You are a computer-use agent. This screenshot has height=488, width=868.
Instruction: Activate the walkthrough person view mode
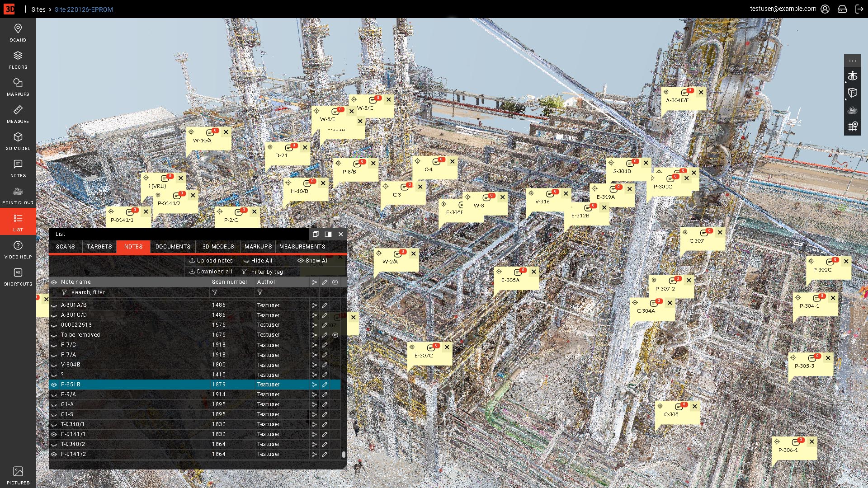coord(853,76)
